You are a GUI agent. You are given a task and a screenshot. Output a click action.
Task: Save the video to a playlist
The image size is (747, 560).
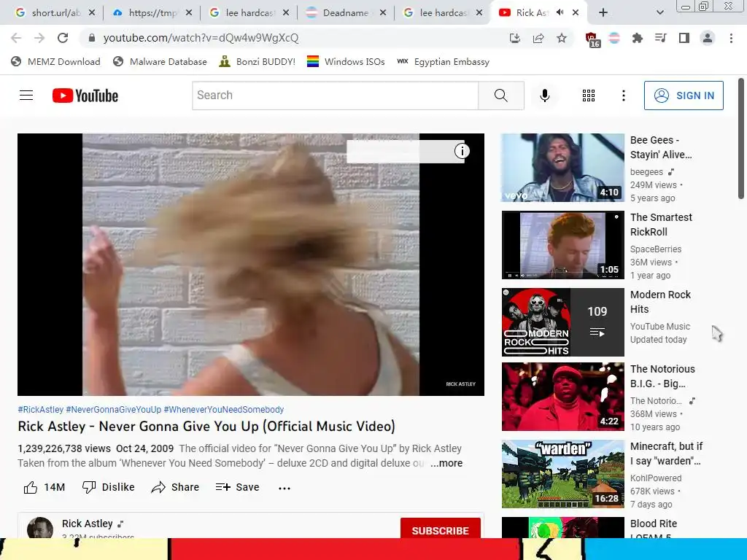click(237, 487)
